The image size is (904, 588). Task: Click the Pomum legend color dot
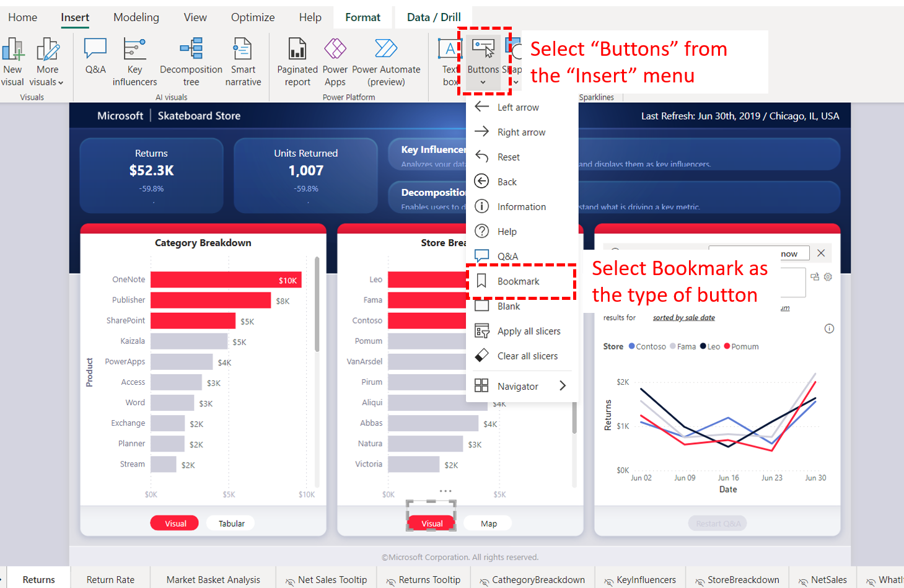727,346
